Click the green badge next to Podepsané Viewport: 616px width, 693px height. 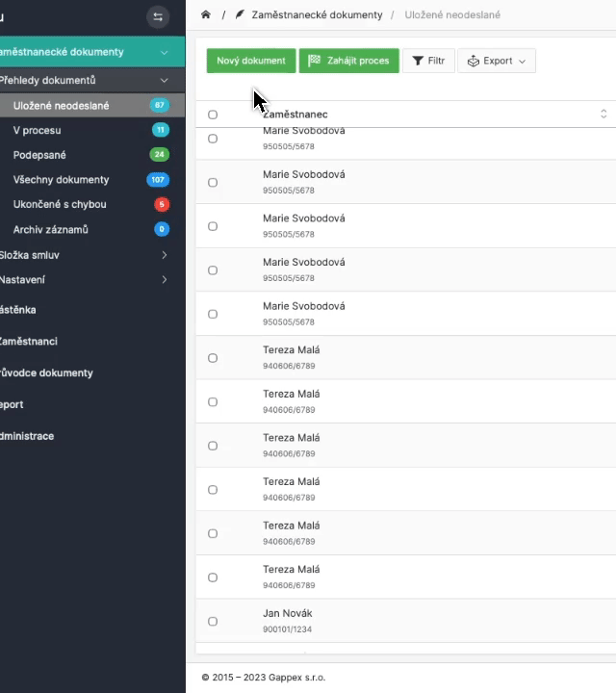click(x=159, y=155)
